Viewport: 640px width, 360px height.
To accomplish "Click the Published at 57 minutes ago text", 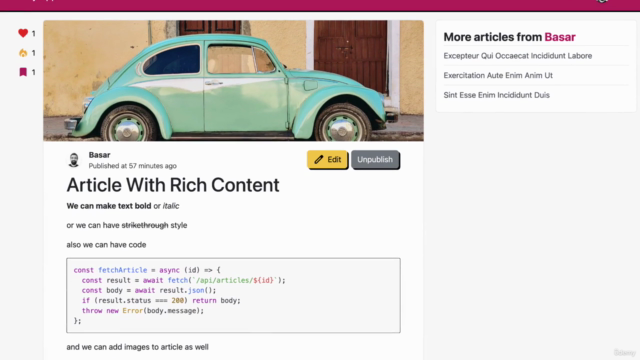I will [133, 166].
